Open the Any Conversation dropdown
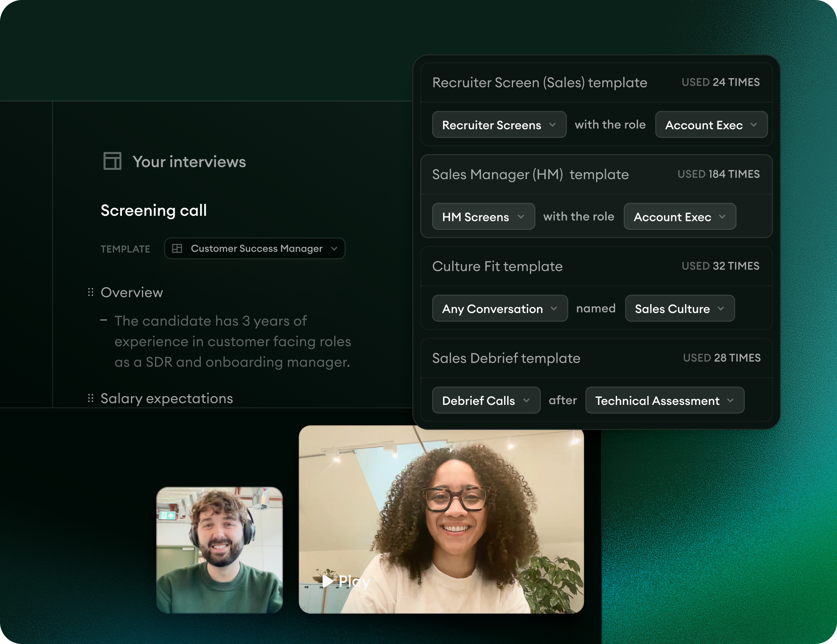The image size is (837, 644). (500, 309)
